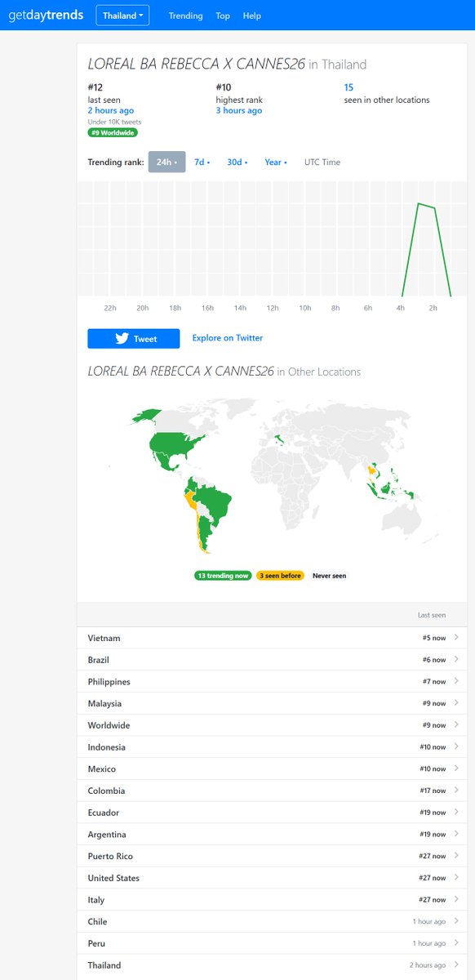Open the Colombia location row
The width and height of the screenshot is (475, 980).
click(x=273, y=791)
